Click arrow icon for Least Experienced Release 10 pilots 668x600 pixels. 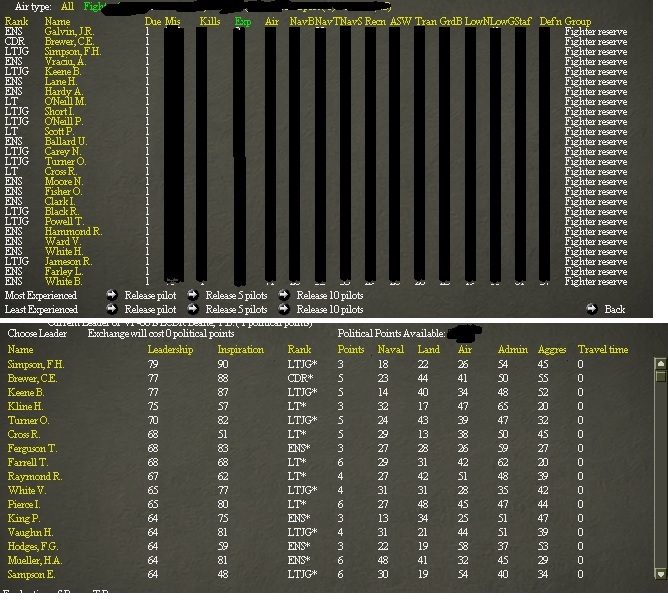tap(284, 309)
